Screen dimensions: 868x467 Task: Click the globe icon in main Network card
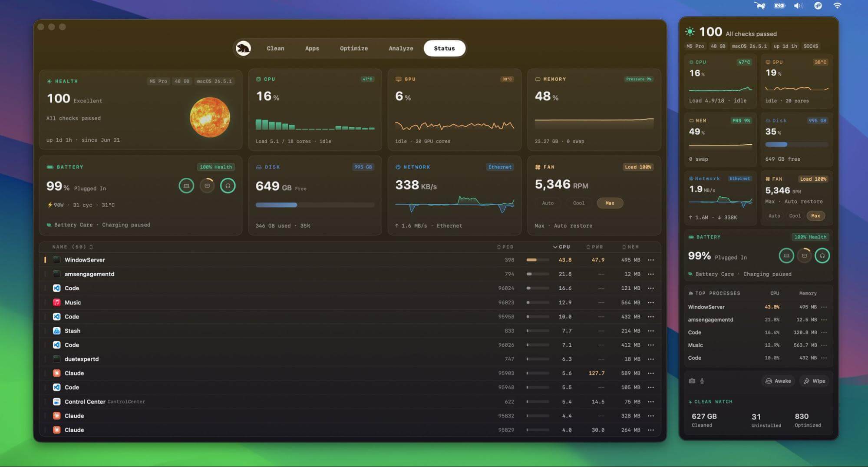398,167
